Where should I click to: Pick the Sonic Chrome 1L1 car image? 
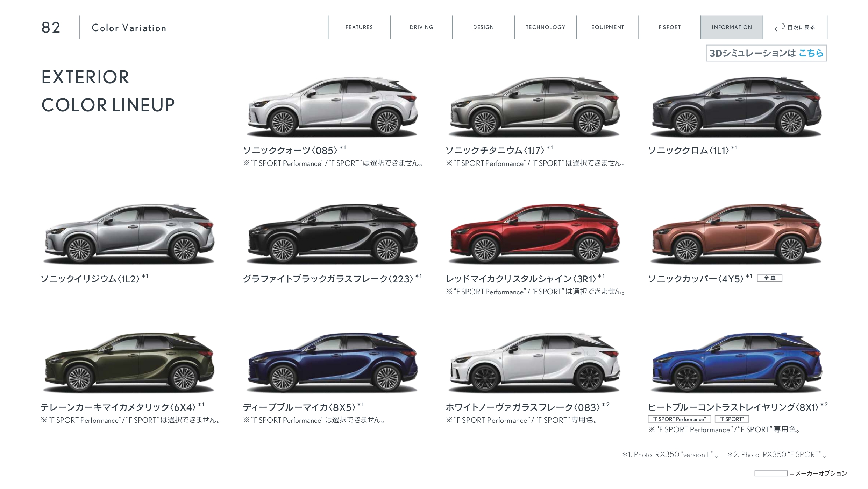(x=737, y=107)
